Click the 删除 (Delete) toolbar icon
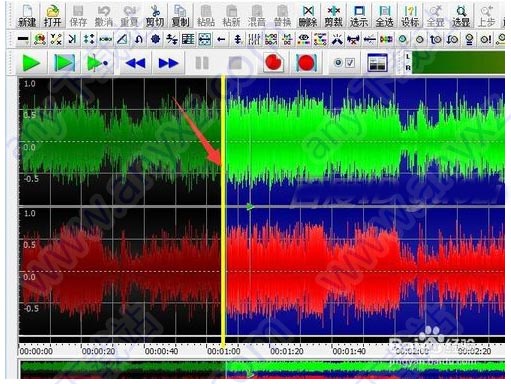The width and height of the screenshot is (511, 384). [308, 15]
